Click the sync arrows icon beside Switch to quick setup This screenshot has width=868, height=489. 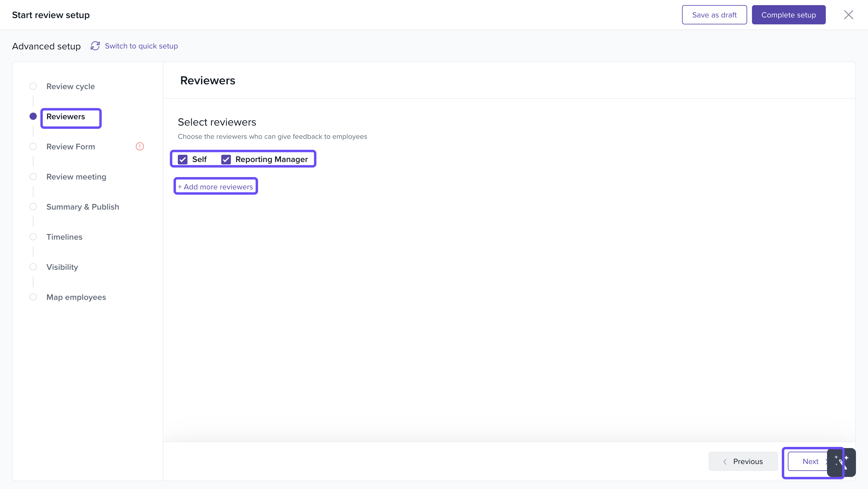pos(95,46)
